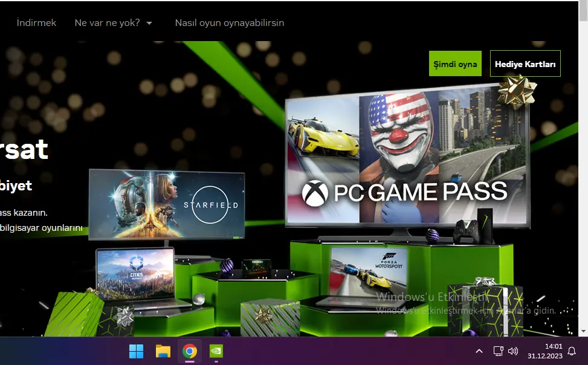Open the NVIDIA GeForce NOW taskbar icon

click(216, 352)
